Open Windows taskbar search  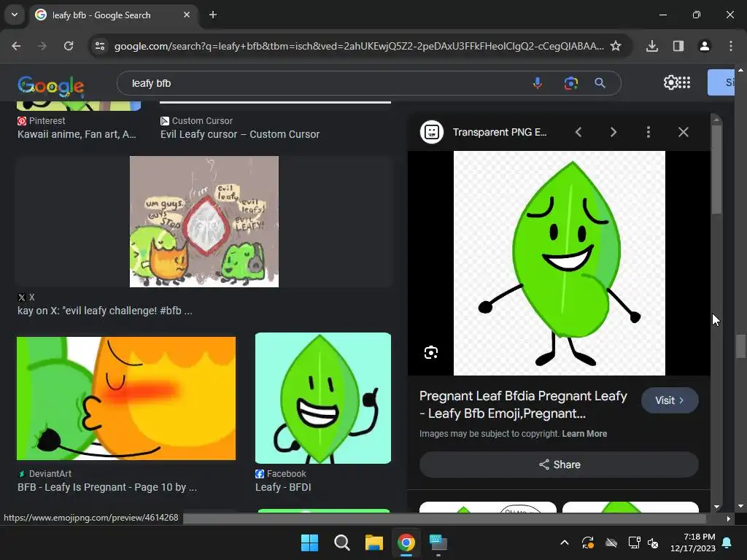(x=341, y=542)
